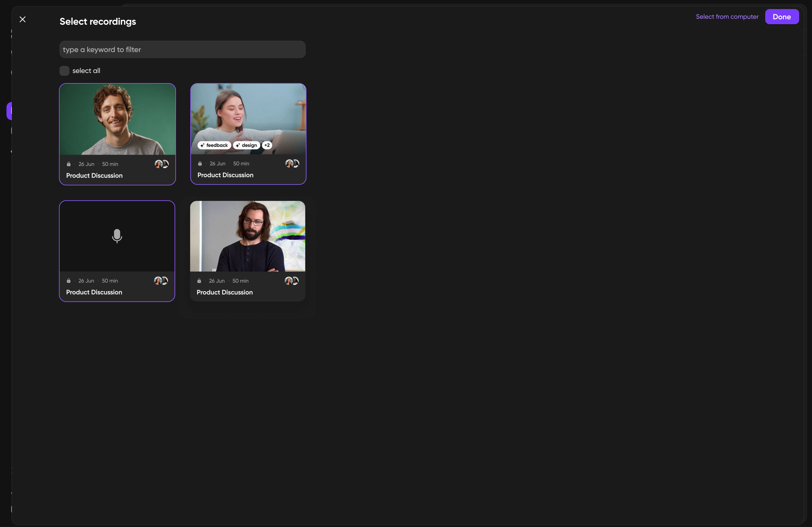Click the select all label text
Viewport: 812px width, 527px height.
pos(86,71)
